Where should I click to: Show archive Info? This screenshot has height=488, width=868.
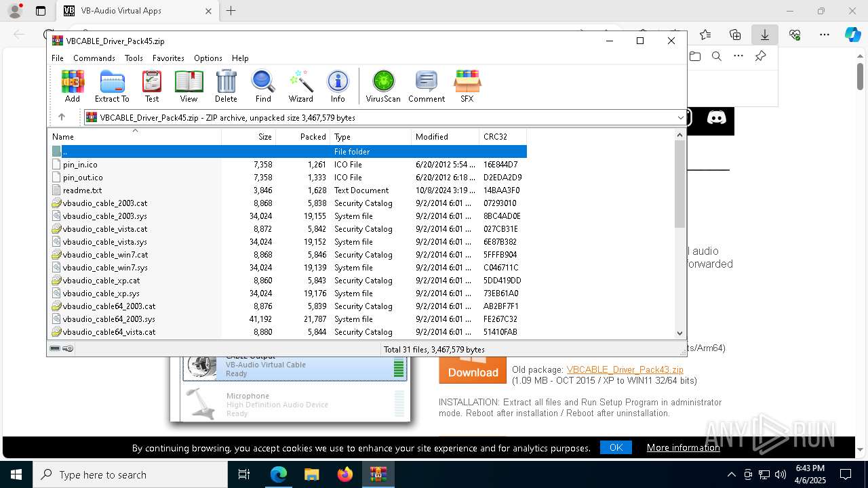coord(338,86)
